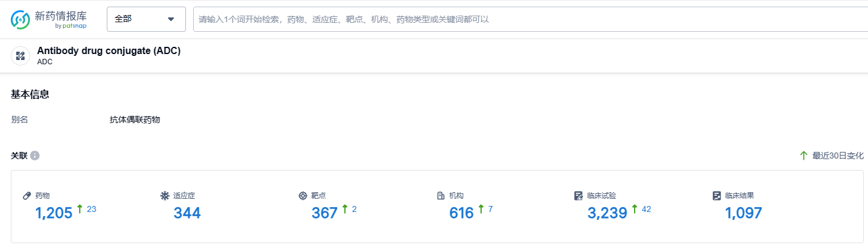
Task: Click the chart icon beside 临床结果
Action: [x=716, y=196]
